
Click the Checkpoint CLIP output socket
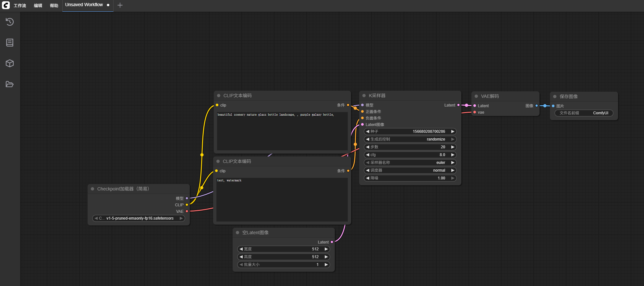point(187,205)
